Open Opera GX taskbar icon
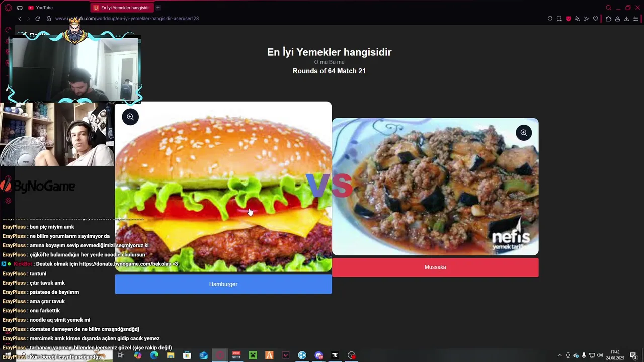The width and height of the screenshot is (644, 362). click(220, 355)
